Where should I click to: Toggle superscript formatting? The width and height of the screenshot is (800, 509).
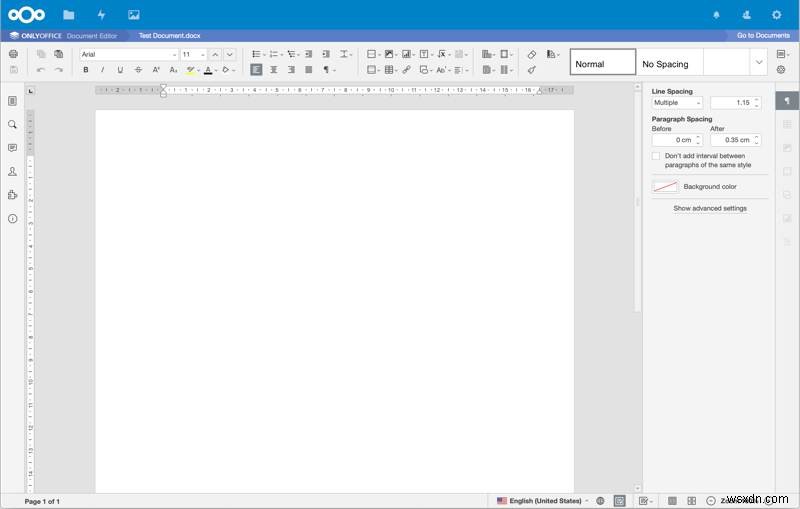coord(156,70)
